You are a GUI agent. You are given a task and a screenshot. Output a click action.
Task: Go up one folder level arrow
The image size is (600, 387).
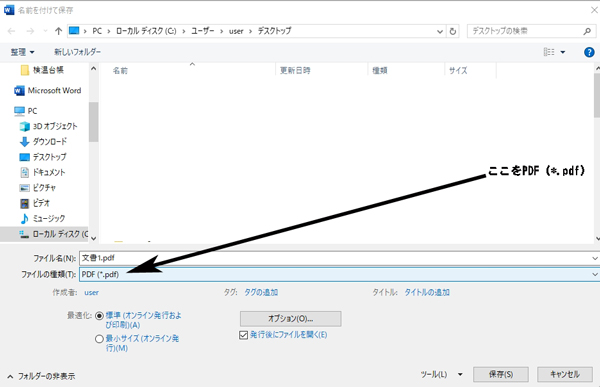pyautogui.click(x=58, y=31)
